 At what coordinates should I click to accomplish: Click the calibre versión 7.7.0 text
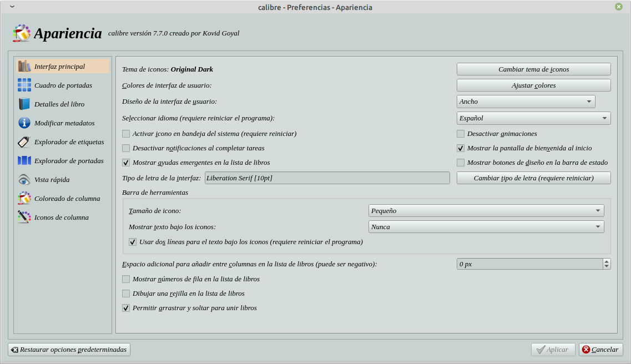[174, 33]
